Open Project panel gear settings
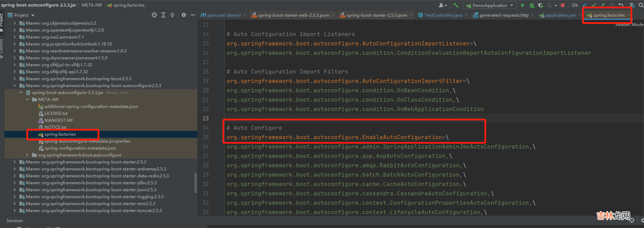Screen dimensions: 644x228 [x=184, y=15]
